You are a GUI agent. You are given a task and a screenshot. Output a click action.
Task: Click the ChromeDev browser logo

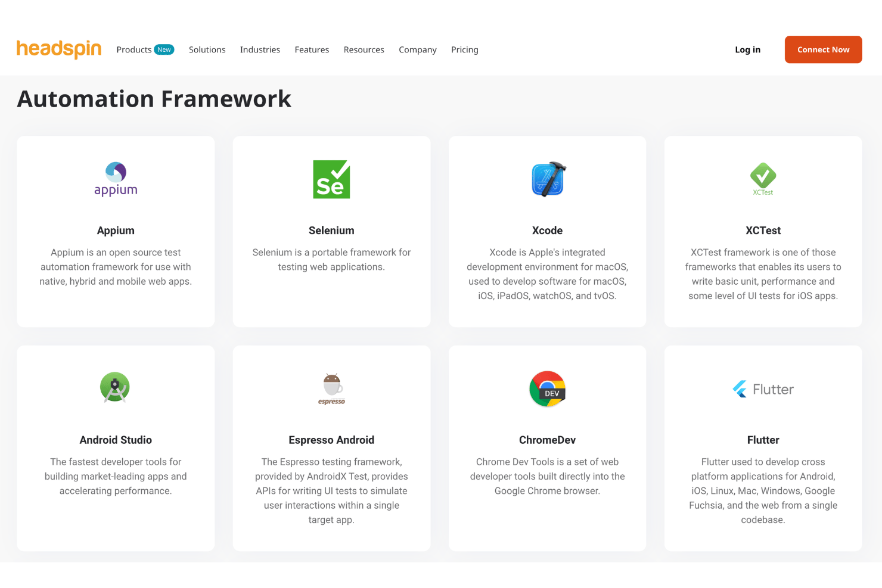(548, 388)
